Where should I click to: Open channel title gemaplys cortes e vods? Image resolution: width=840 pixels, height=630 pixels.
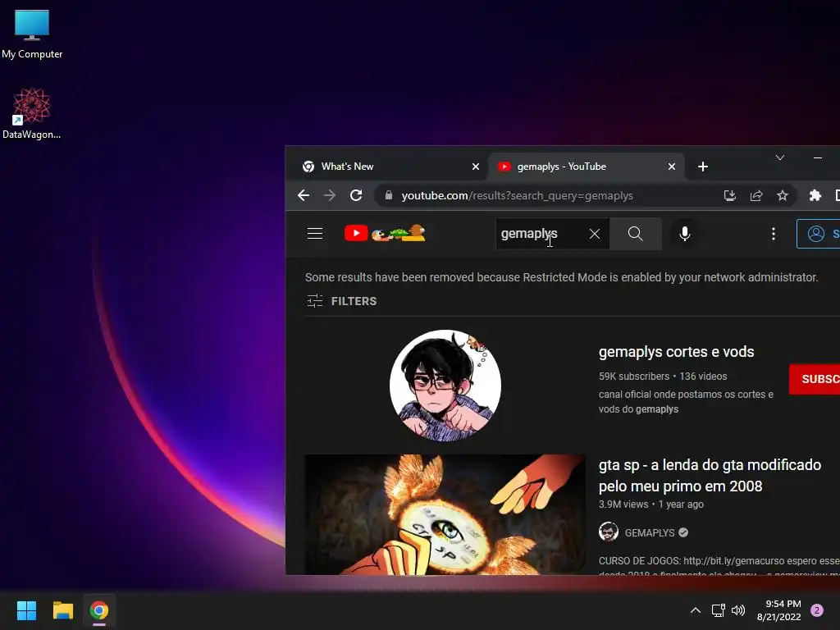(676, 352)
